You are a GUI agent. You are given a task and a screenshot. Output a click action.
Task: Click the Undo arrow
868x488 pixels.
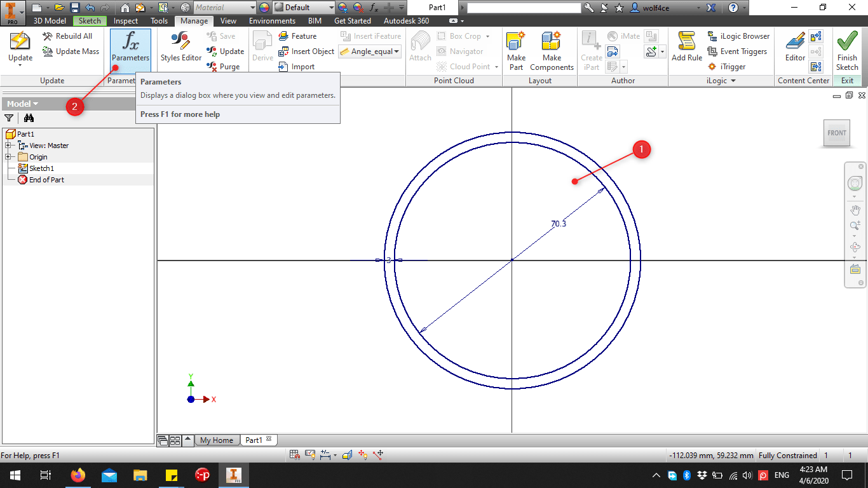coord(90,8)
